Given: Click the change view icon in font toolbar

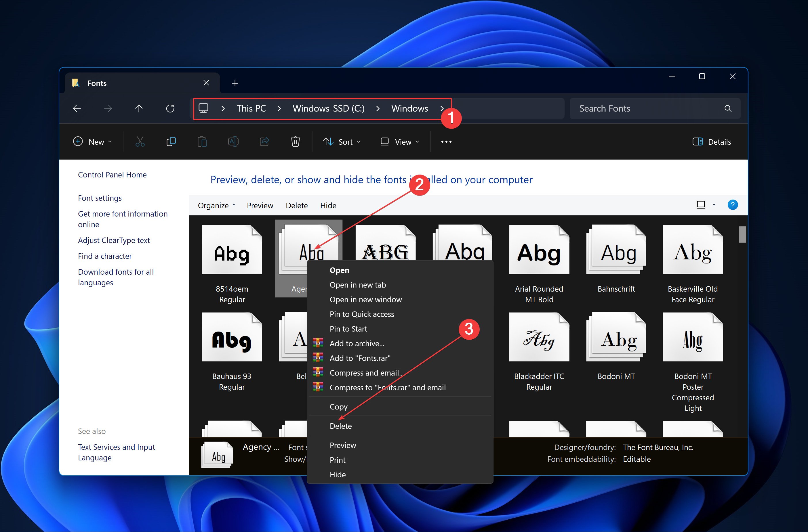Looking at the screenshot, I should 701,204.
